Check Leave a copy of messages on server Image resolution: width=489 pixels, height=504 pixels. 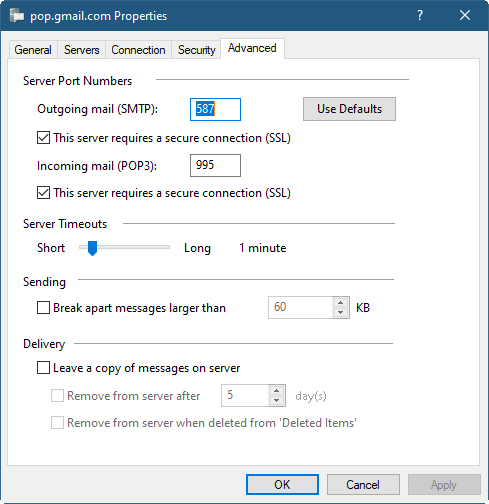pos(43,368)
